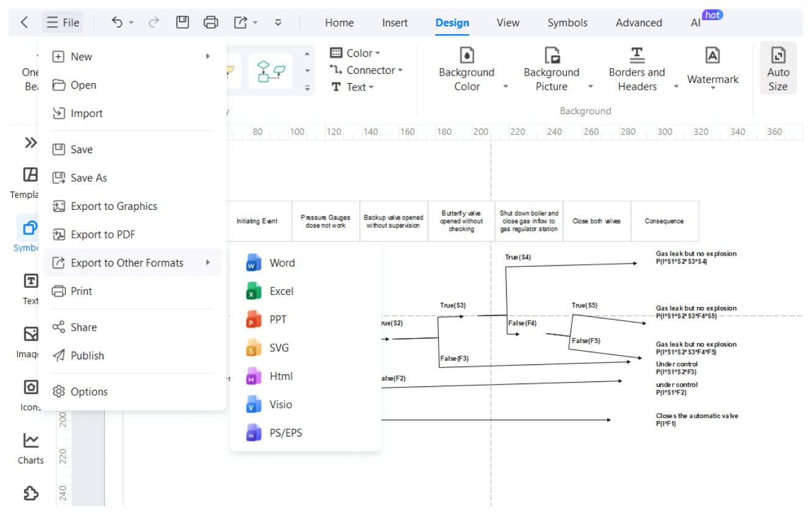
Task: Choose Export to PDF from menu
Action: (103, 234)
